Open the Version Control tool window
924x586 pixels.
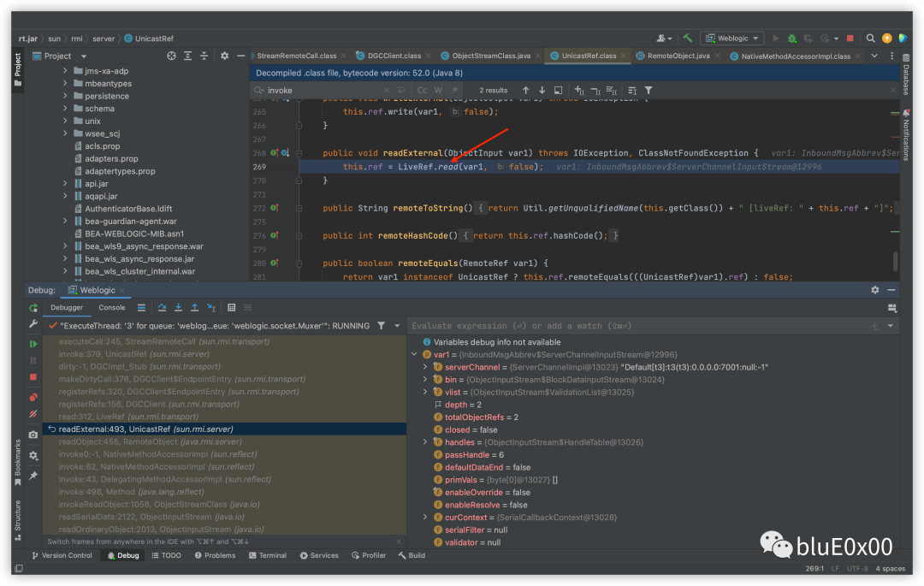pos(62,555)
